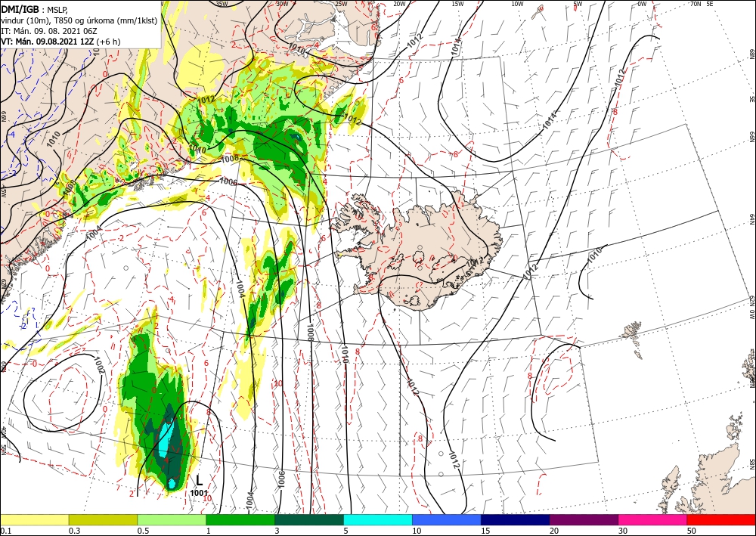The height and width of the screenshot is (536, 756).
Task: Click the red 50 mm legend swatch
Action: [721, 519]
